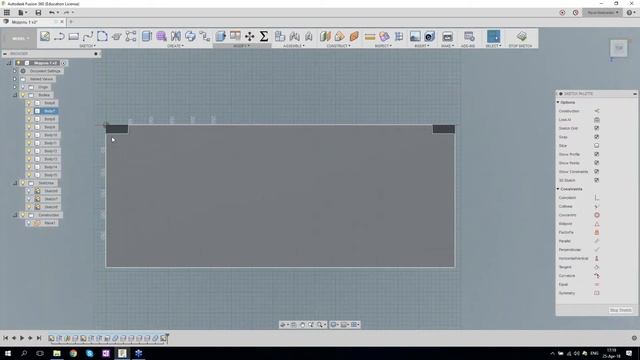Open the Construct menu dropdown
The width and height of the screenshot is (640, 360).
coord(338,46)
